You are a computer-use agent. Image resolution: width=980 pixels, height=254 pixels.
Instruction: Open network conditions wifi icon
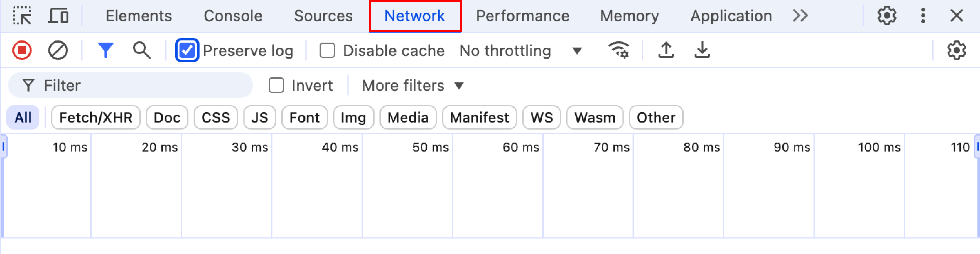[619, 50]
